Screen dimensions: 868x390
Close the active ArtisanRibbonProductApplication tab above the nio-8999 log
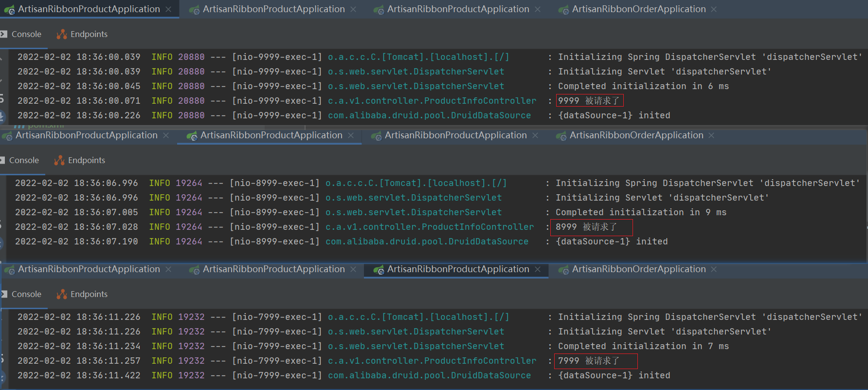coord(350,135)
